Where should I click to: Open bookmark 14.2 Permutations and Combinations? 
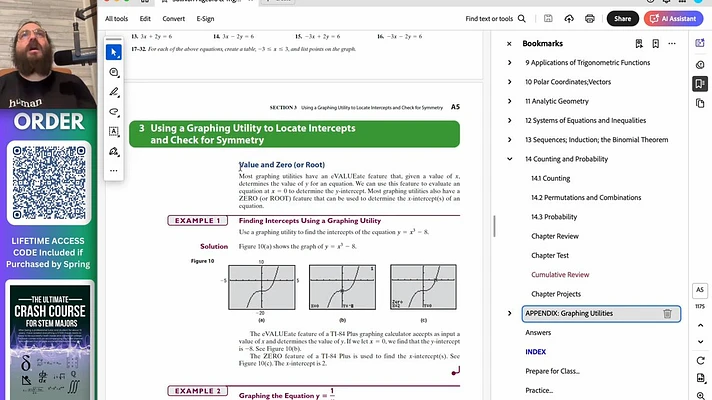pyautogui.click(x=586, y=198)
